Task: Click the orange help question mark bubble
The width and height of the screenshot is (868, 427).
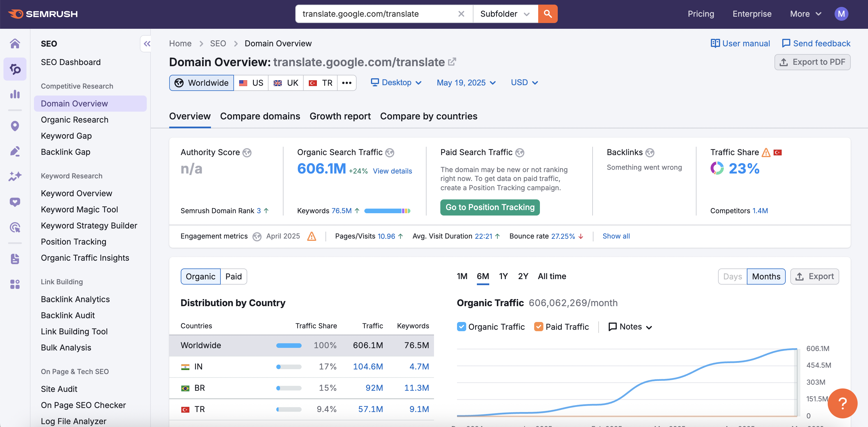Action: [x=842, y=403]
